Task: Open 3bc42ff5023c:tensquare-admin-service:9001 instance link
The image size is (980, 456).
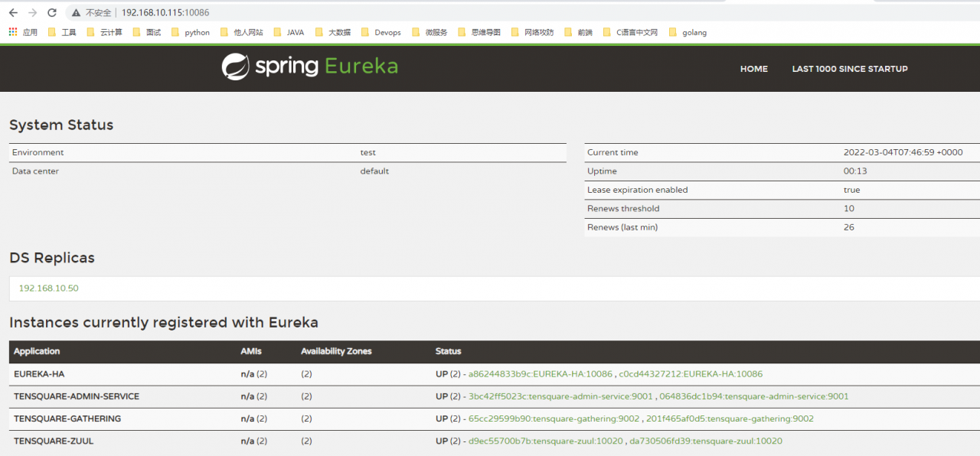Action: 559,396
